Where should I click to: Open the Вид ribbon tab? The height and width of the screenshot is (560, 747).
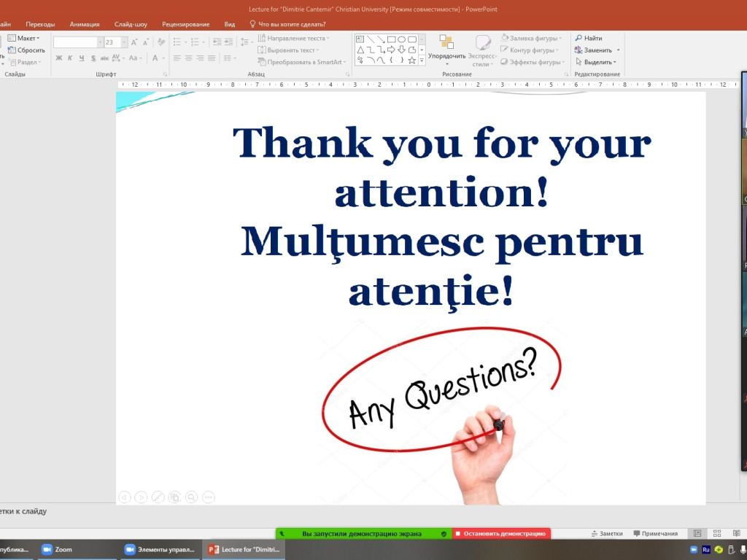click(x=230, y=24)
